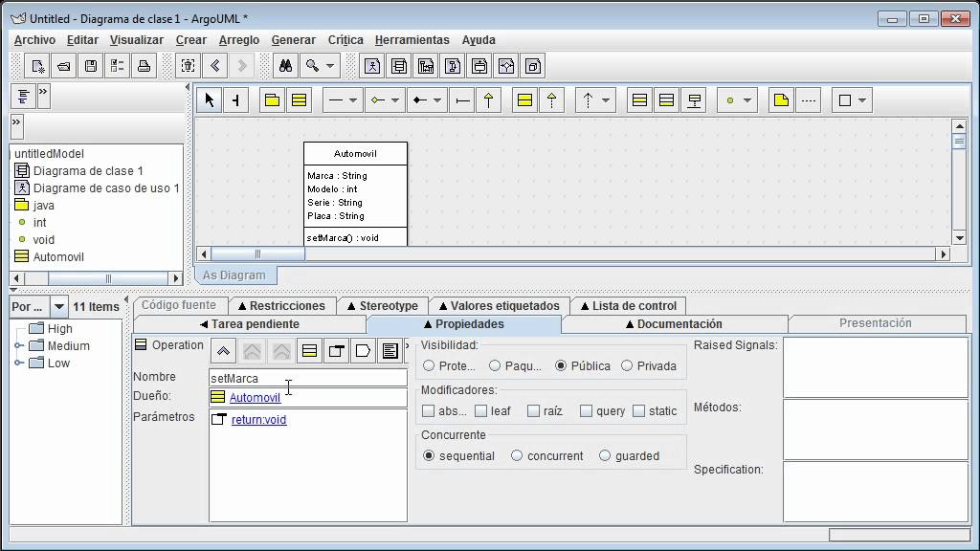The width and height of the screenshot is (980, 551).
Task: Select the Generalization arrow tool
Action: click(x=489, y=99)
